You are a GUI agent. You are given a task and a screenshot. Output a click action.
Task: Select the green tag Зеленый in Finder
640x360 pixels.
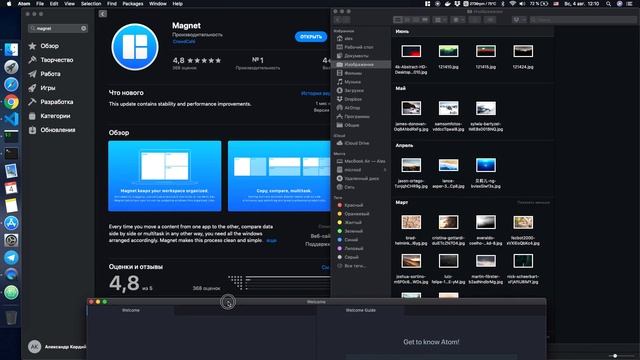pos(353,231)
